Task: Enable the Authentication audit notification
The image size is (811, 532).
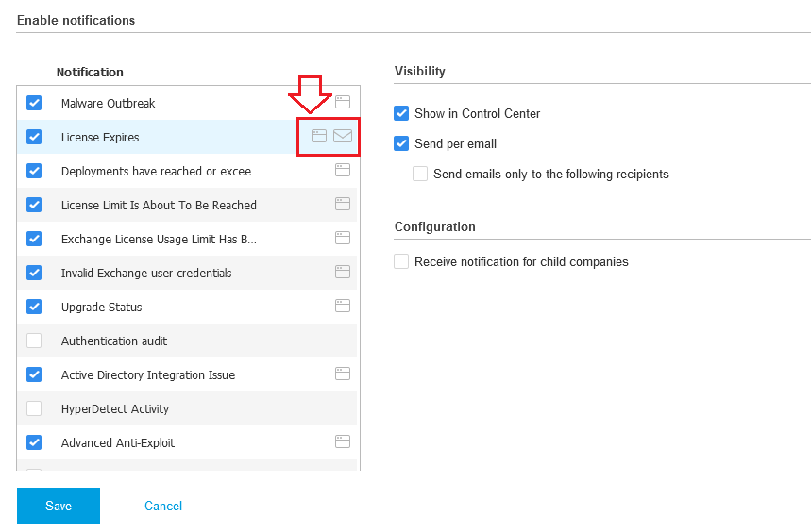Action: coord(34,341)
